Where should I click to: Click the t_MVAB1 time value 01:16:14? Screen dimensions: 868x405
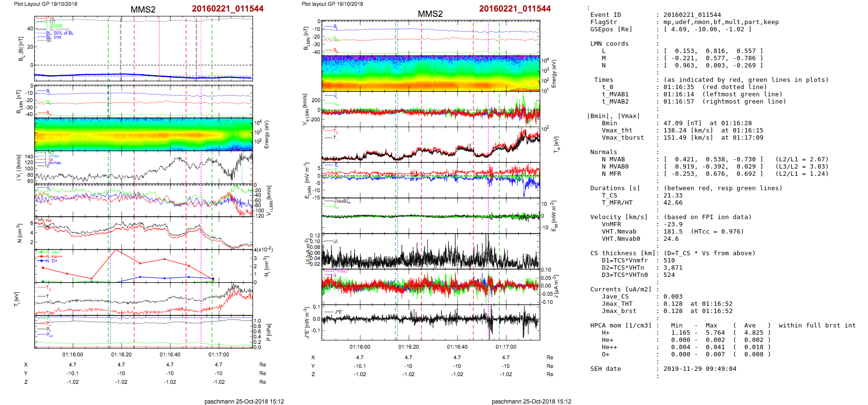pos(678,94)
